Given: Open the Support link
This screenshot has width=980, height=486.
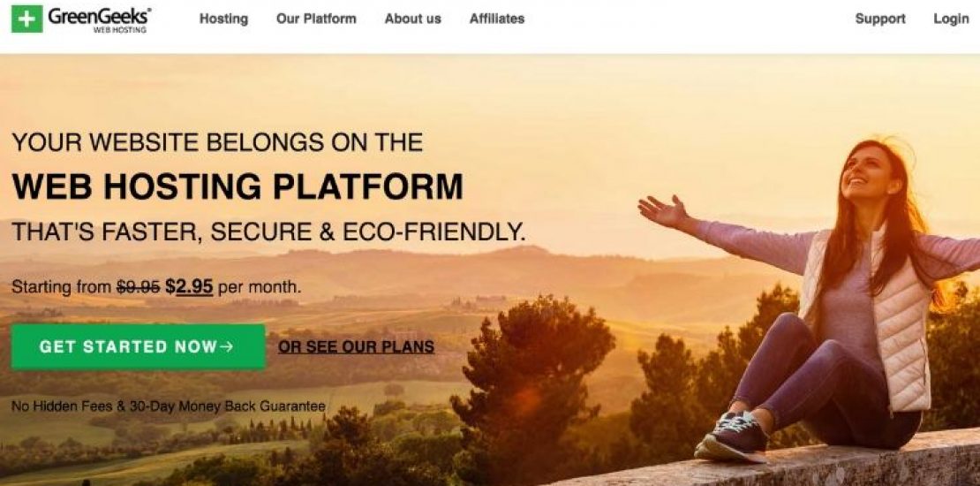Looking at the screenshot, I should (x=880, y=19).
